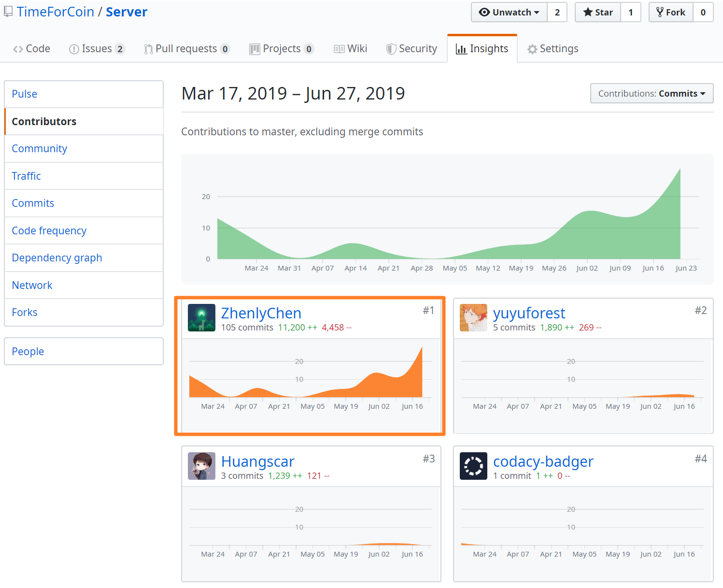Click the Projects board icon
The height and width of the screenshot is (588, 723).
[x=255, y=49]
